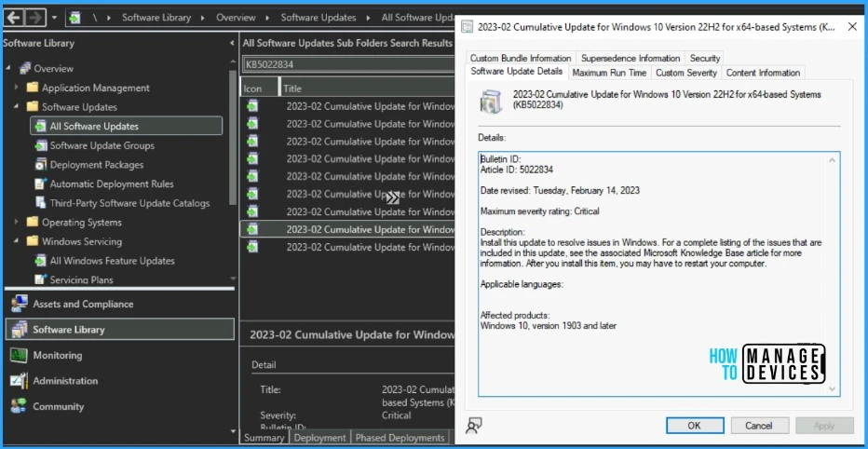Viewport: 868px width, 449px height.
Task: Select Overview in breadcrumb path
Action: click(236, 17)
